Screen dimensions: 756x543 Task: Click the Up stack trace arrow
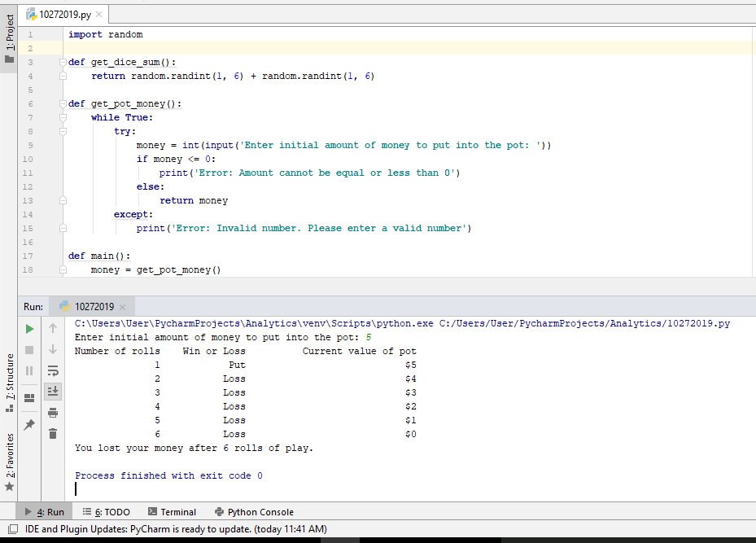click(53, 328)
